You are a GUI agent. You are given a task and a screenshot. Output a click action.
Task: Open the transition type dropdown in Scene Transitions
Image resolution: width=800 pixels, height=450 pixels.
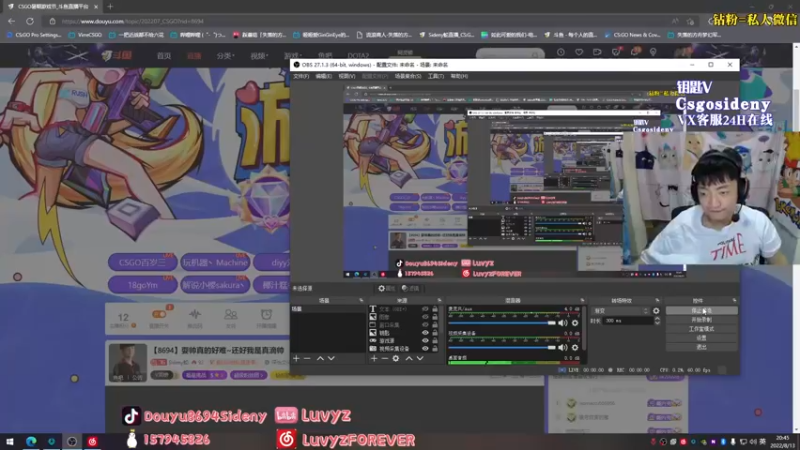tap(620, 311)
